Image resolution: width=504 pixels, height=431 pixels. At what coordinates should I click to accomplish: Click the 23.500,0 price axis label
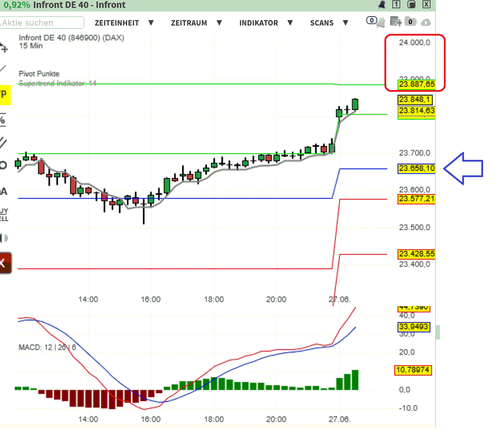[415, 228]
